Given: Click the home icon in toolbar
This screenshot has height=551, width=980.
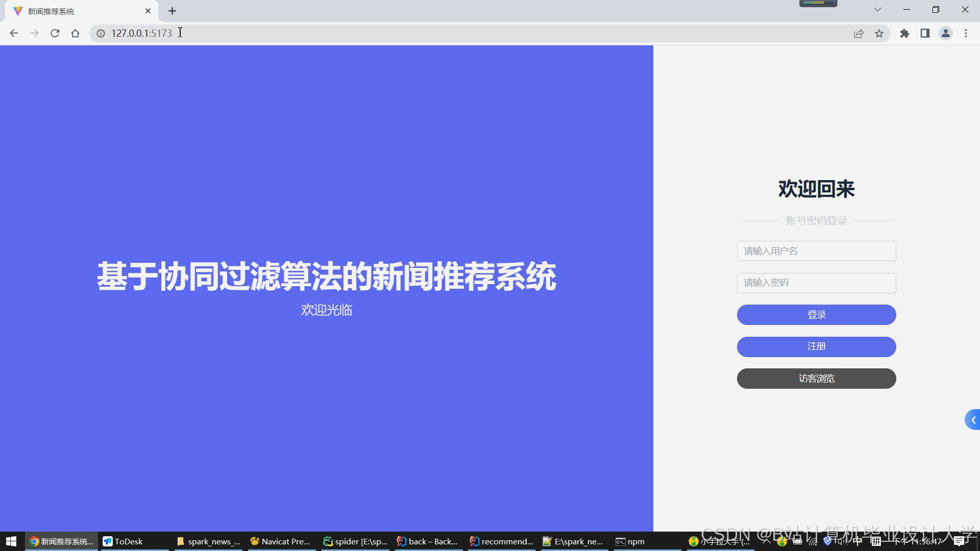Looking at the screenshot, I should point(76,33).
